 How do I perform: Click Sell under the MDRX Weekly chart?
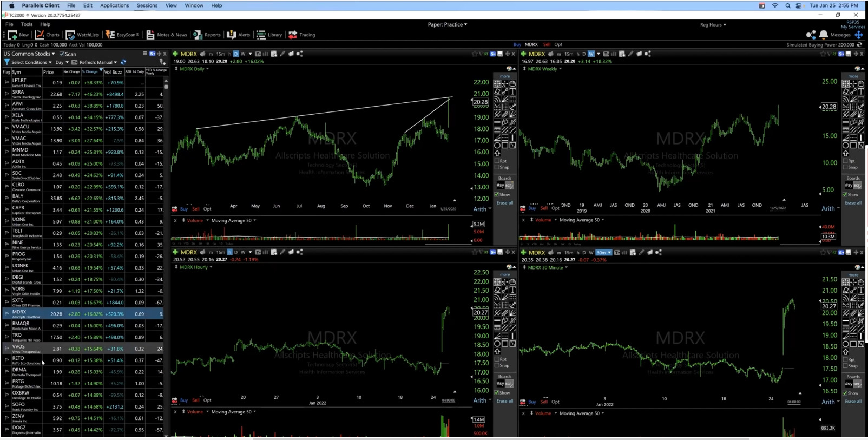[544, 208]
